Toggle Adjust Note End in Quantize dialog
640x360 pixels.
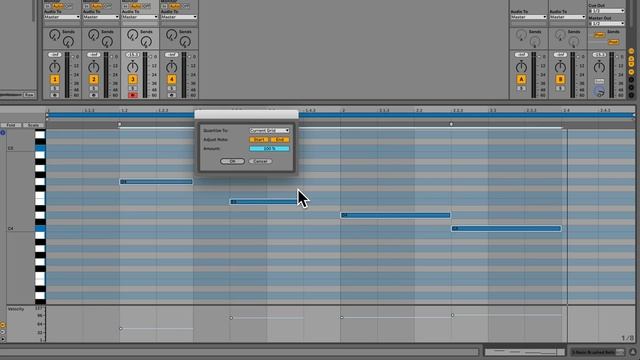[280, 140]
